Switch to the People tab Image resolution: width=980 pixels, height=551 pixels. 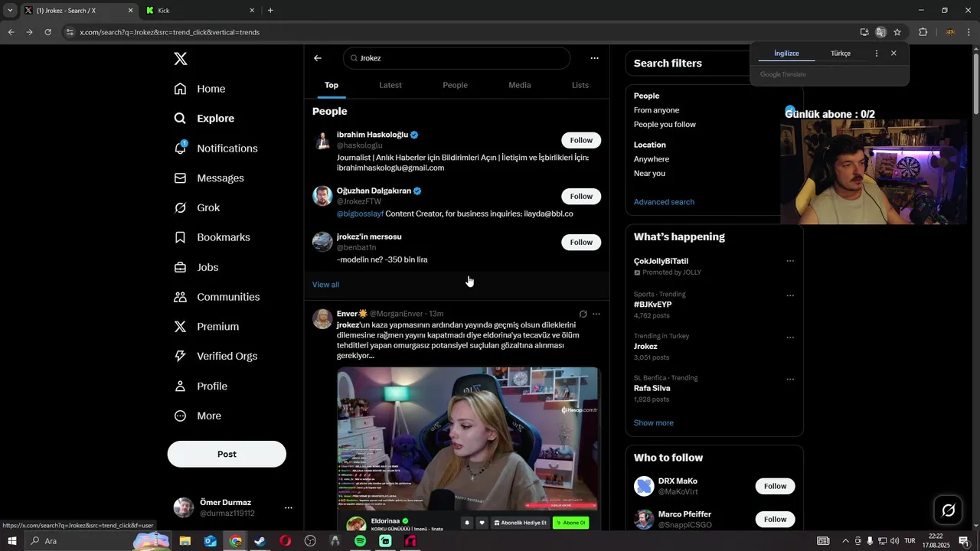[455, 85]
